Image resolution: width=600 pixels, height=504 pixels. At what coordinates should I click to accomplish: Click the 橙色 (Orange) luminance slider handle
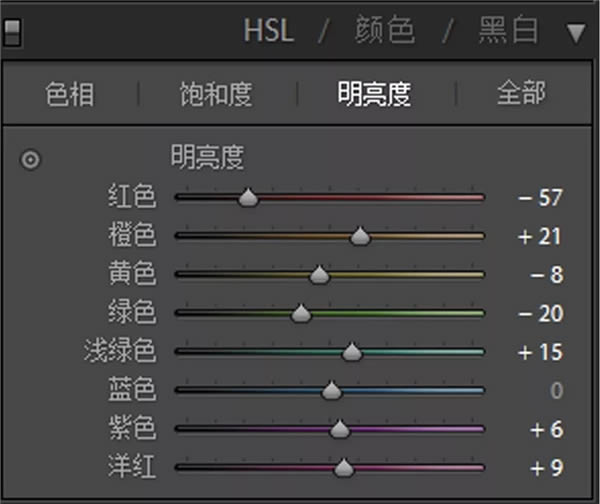[x=361, y=237]
